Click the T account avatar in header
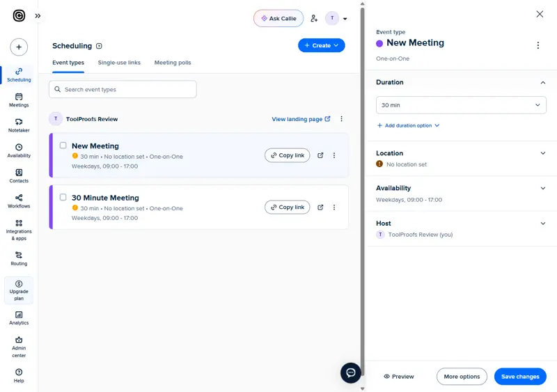557x392 pixels. click(x=332, y=18)
